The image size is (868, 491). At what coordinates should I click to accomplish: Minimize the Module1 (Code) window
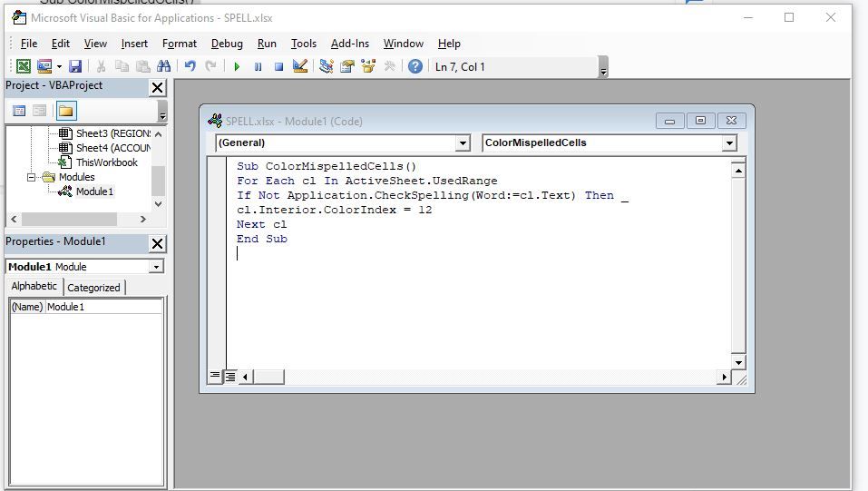pos(670,121)
